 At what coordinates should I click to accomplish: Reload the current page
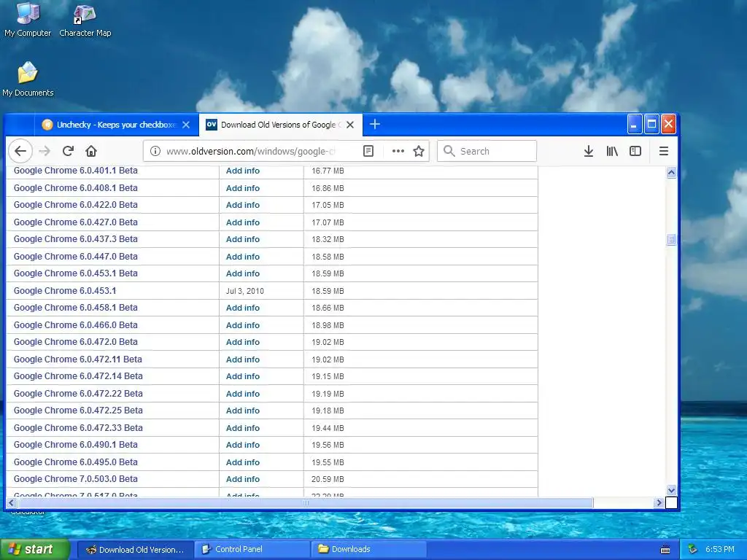[68, 151]
